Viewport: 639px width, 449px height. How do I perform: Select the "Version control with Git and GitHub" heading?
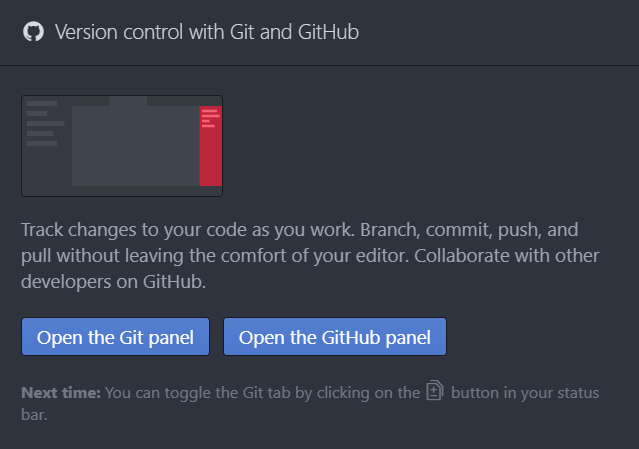[207, 32]
